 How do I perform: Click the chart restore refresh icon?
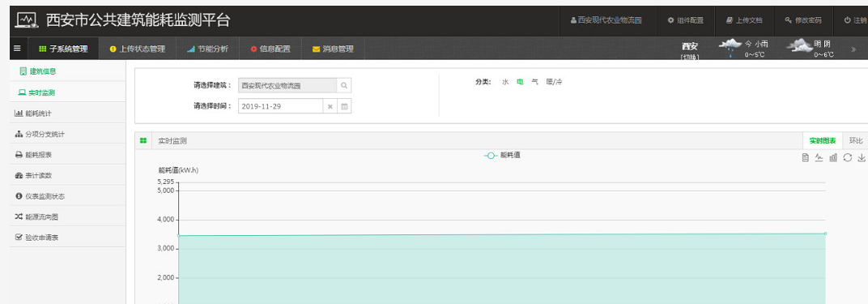click(848, 158)
